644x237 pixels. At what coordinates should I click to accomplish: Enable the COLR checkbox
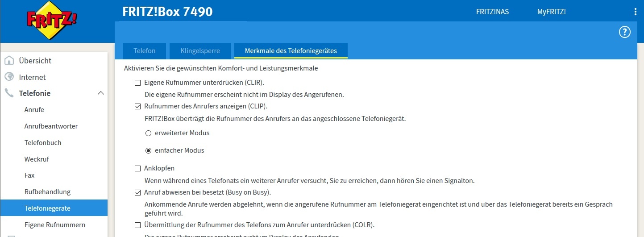(x=137, y=225)
